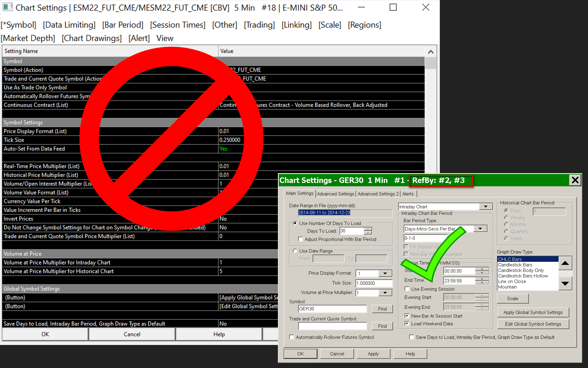Screen dimensions: 588x368
Task: Select Candlestick Bars Hollow draw type
Action: 528,276
